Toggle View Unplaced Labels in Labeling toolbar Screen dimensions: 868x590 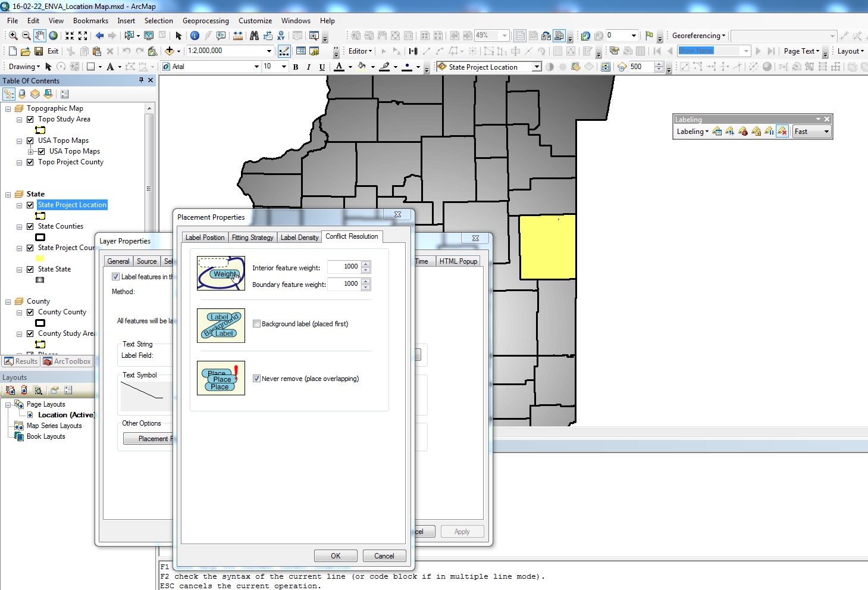click(782, 131)
